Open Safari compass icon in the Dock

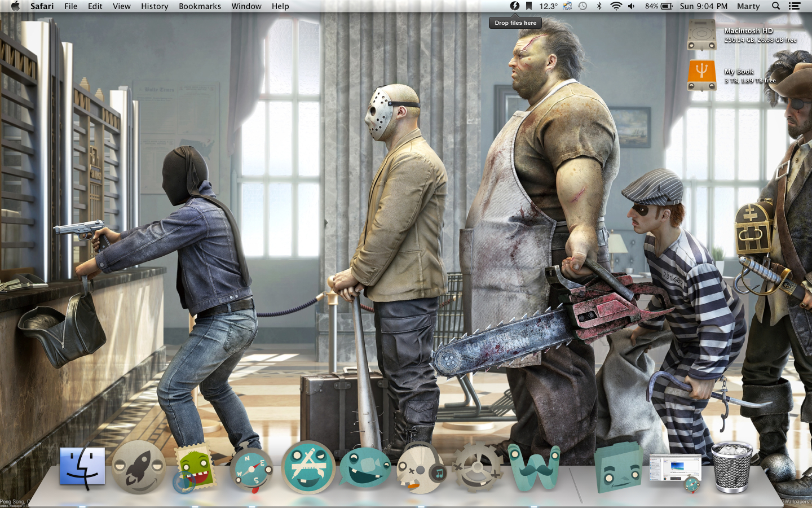pos(251,470)
